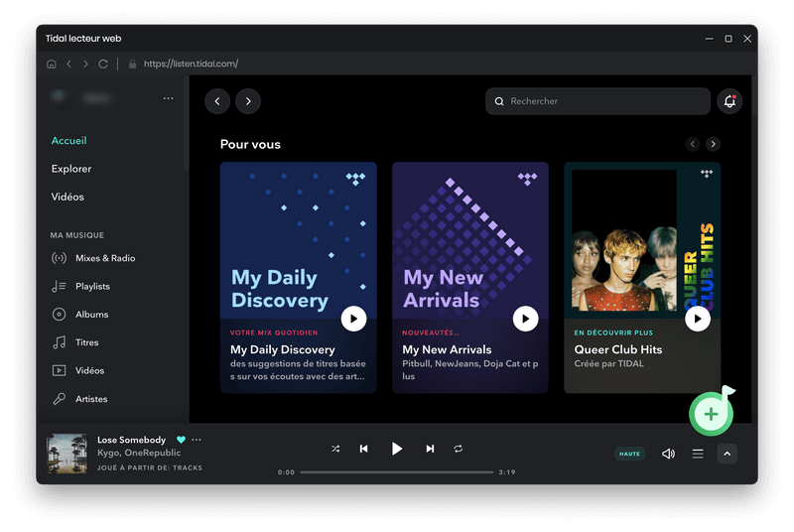Click the green add music floating button

point(711,414)
